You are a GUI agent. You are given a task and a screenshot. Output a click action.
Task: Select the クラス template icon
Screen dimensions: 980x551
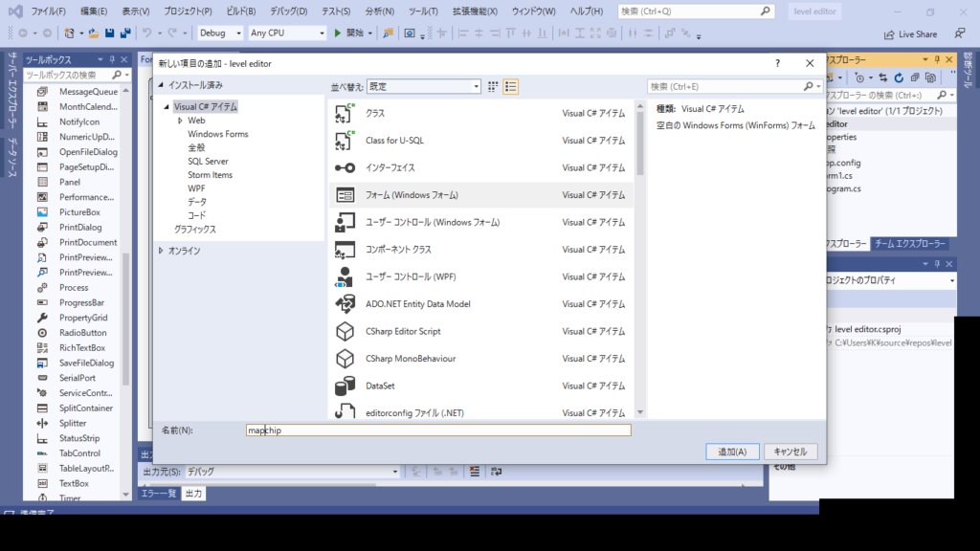[345, 113]
